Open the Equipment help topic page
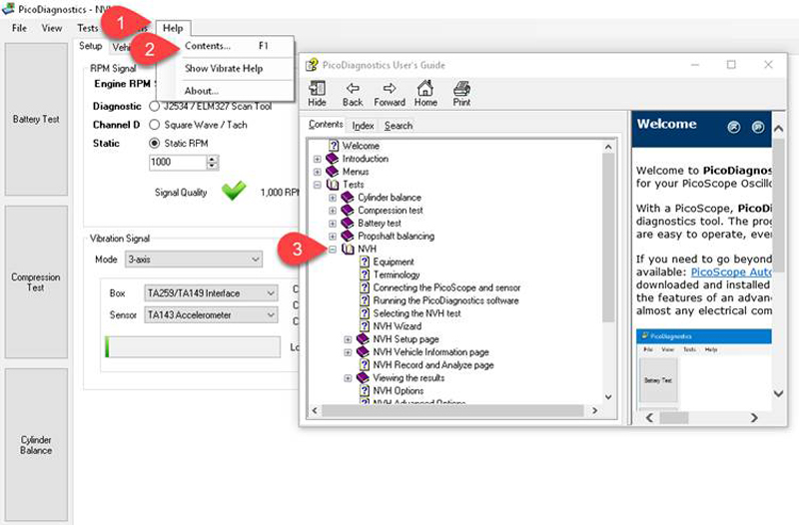The image size is (799, 532). [394, 262]
